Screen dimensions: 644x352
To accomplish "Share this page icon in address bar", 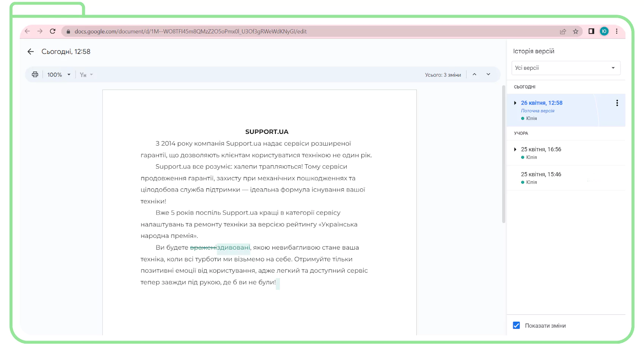I will coord(563,31).
